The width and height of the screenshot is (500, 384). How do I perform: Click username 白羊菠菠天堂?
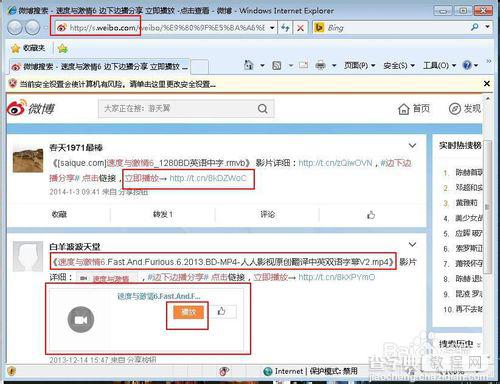(x=75, y=247)
